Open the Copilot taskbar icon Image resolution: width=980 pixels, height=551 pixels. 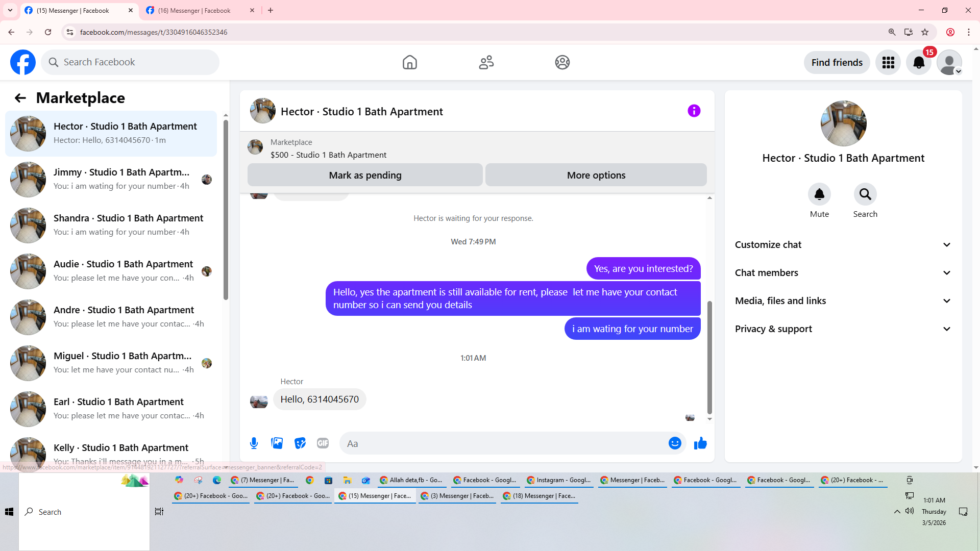point(179,480)
